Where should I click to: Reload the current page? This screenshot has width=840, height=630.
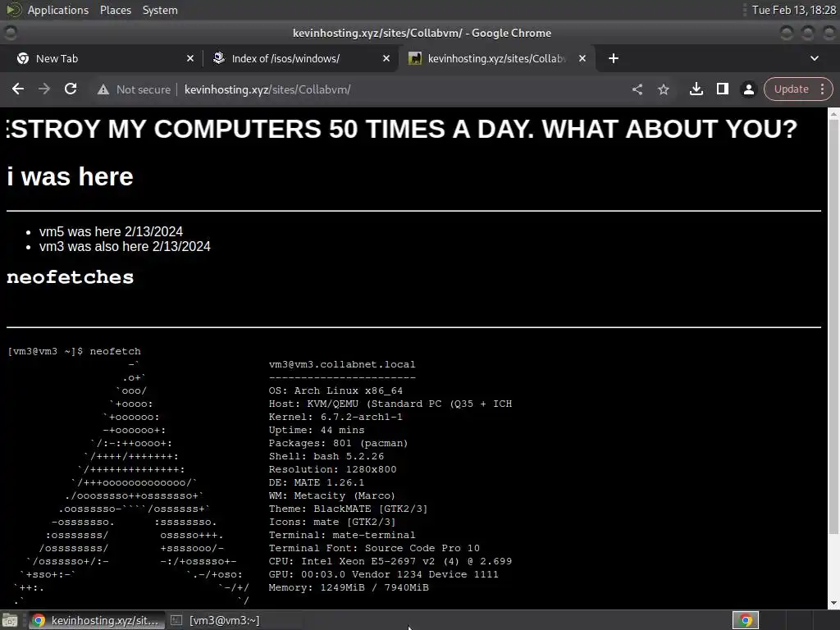coord(71,89)
